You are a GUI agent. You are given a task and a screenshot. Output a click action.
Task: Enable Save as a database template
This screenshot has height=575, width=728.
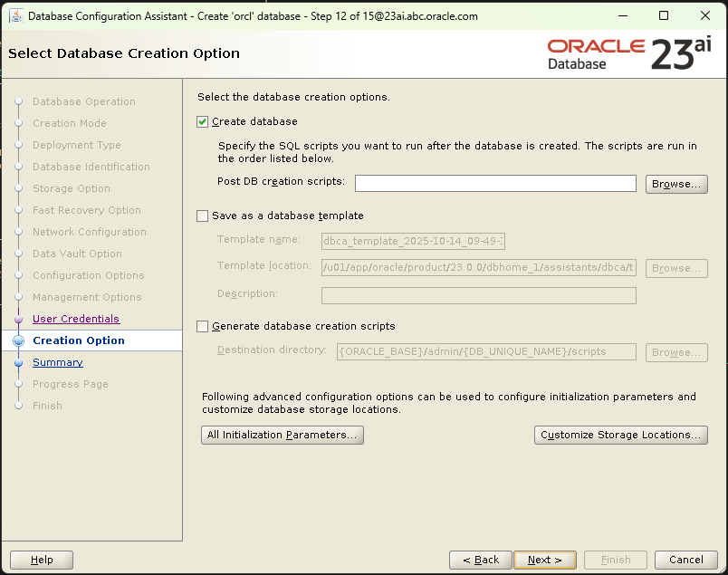[201, 216]
